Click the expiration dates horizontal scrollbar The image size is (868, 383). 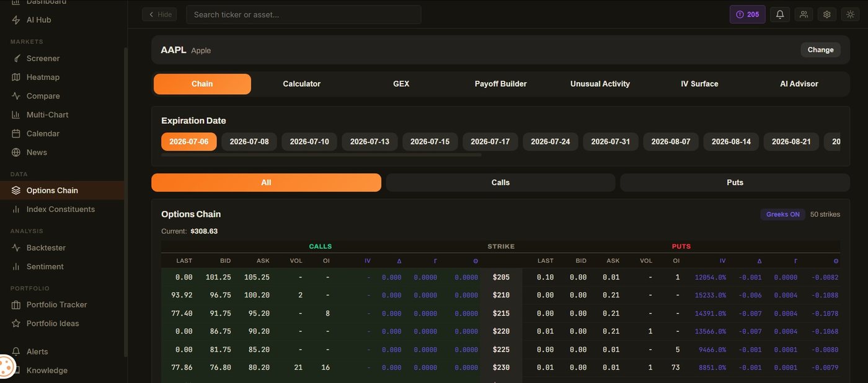(x=321, y=155)
